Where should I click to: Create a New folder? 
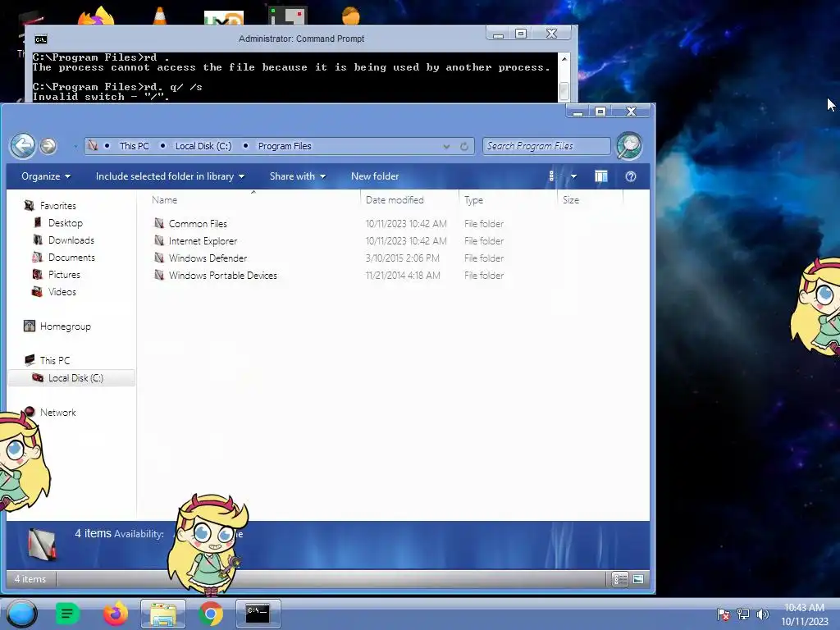point(375,176)
